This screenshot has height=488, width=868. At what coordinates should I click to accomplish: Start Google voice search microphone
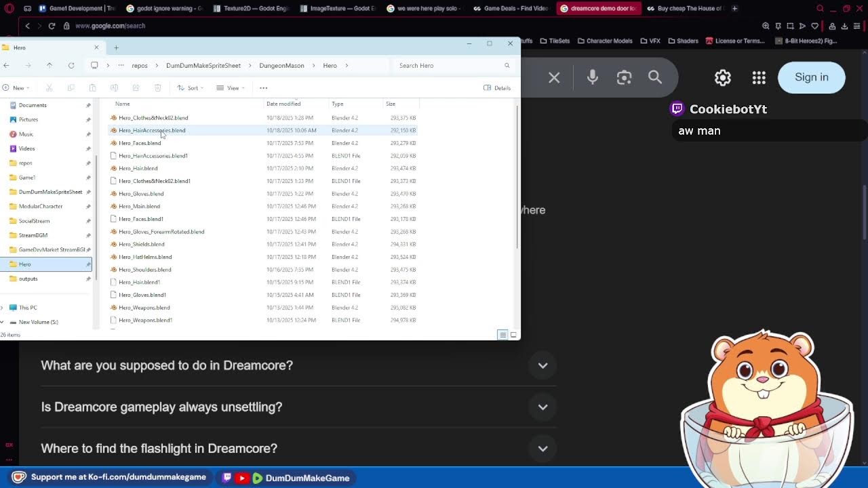(x=592, y=77)
